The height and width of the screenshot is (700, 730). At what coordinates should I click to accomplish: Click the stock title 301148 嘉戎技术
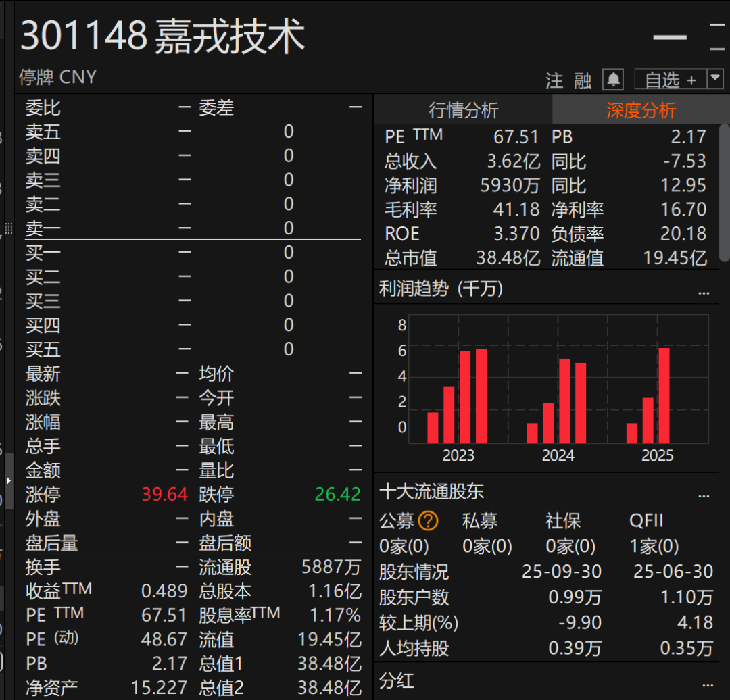tap(163, 36)
